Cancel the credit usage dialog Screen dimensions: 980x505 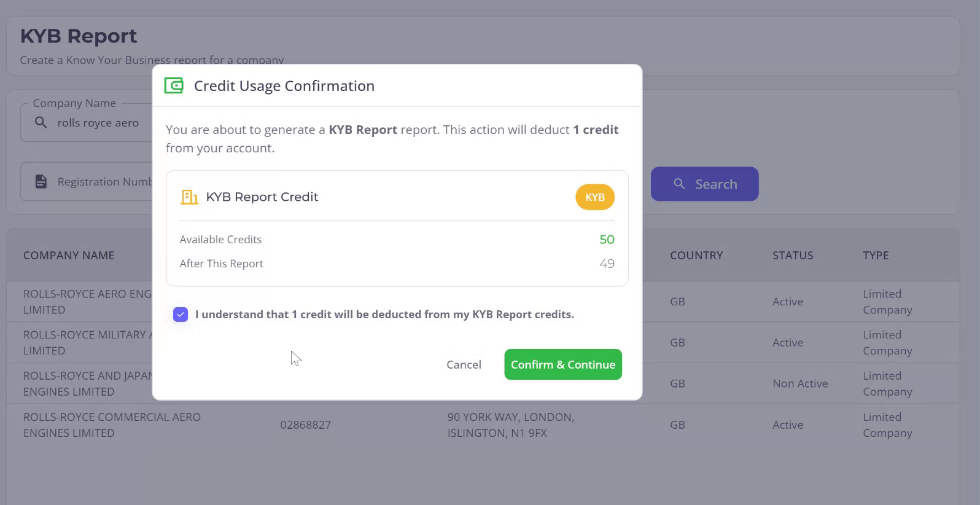(464, 365)
